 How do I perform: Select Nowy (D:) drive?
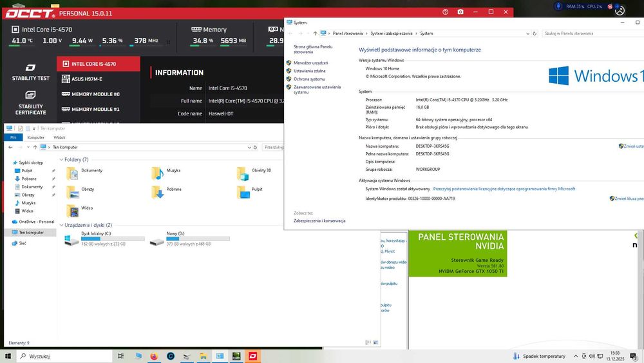click(x=189, y=239)
